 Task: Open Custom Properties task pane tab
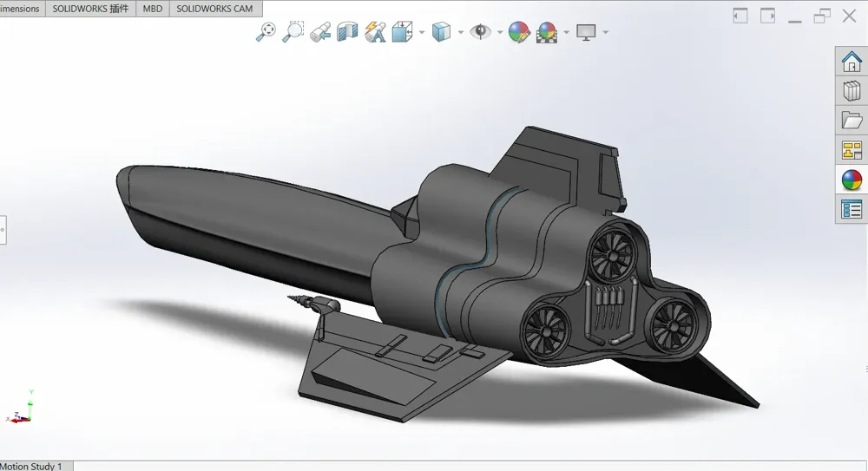(x=852, y=210)
